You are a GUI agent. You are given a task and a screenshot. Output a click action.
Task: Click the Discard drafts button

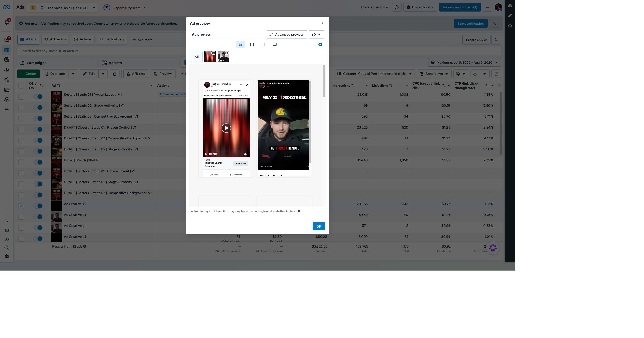tap(420, 7)
